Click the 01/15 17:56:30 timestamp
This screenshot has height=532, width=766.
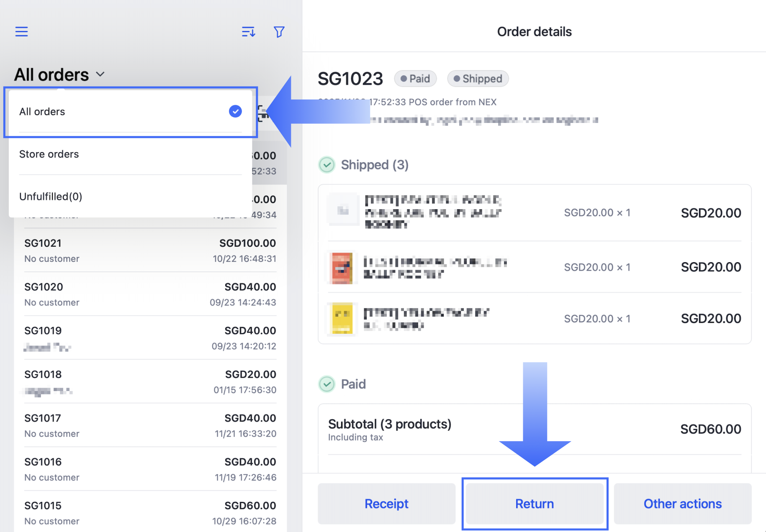coord(245,390)
